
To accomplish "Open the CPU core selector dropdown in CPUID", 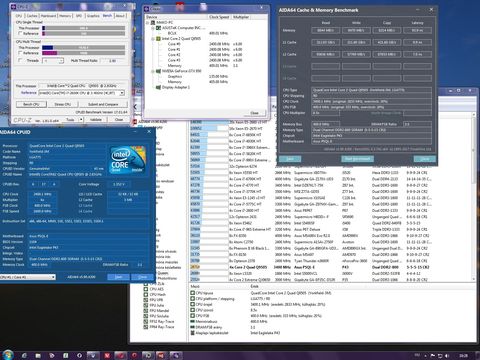I will coord(53,277).
